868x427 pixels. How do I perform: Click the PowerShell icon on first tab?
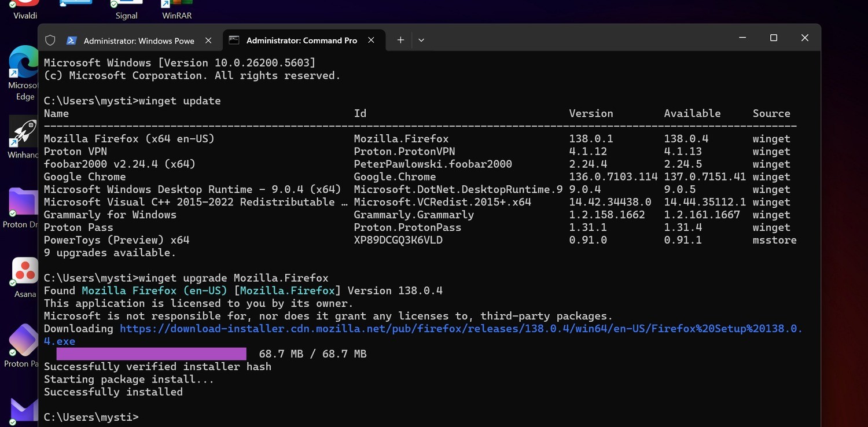72,41
